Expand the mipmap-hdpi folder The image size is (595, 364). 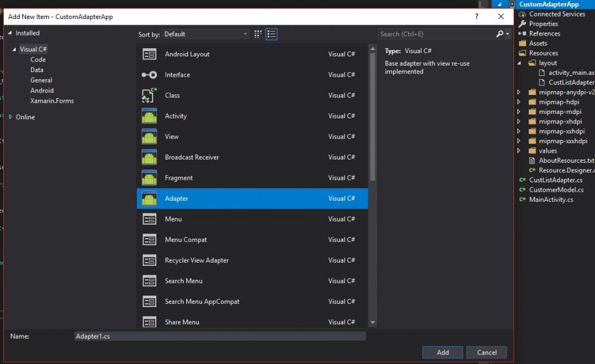[x=519, y=102]
